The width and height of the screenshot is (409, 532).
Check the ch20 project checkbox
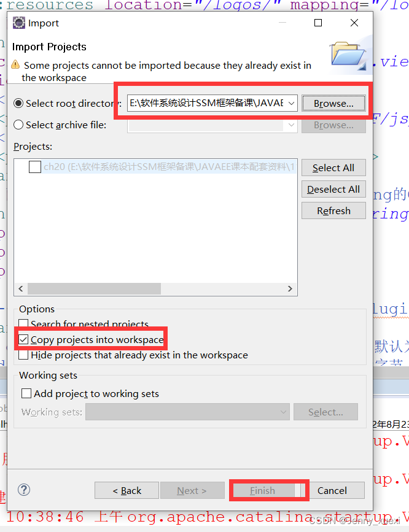coord(35,167)
